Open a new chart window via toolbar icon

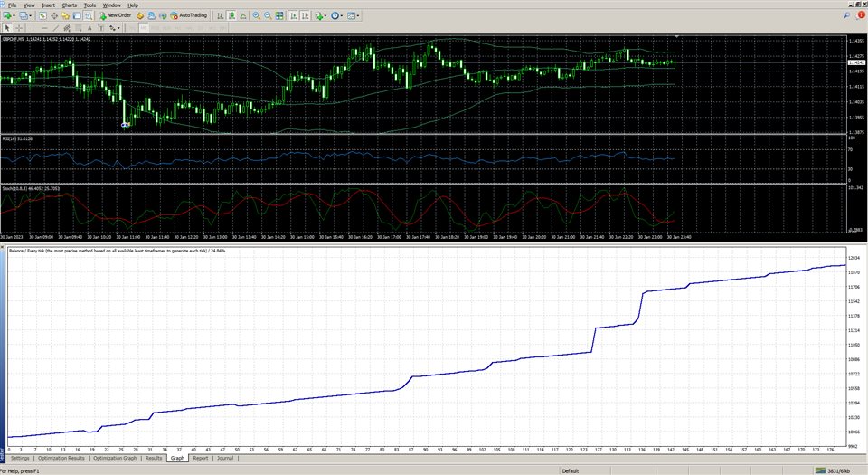click(7, 15)
